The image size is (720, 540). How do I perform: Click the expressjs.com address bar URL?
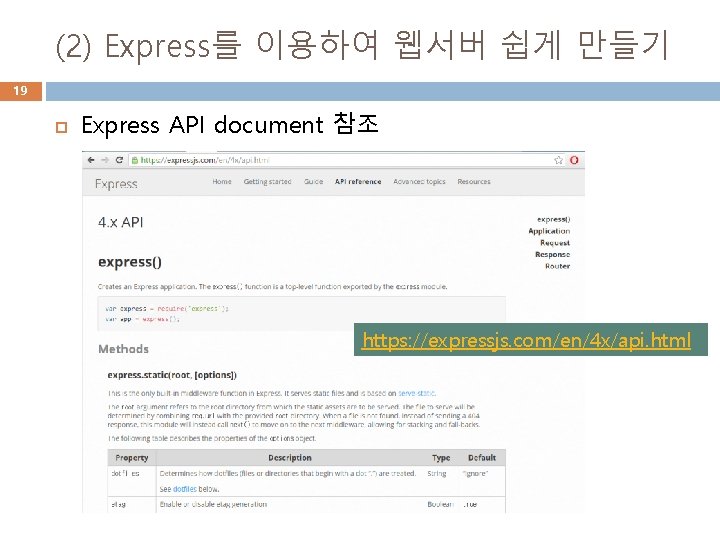[205, 160]
